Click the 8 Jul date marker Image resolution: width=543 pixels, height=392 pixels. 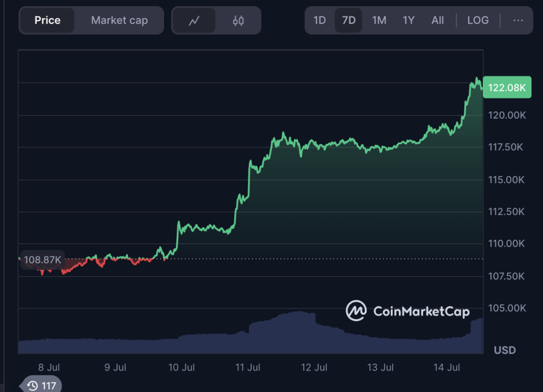coord(49,368)
